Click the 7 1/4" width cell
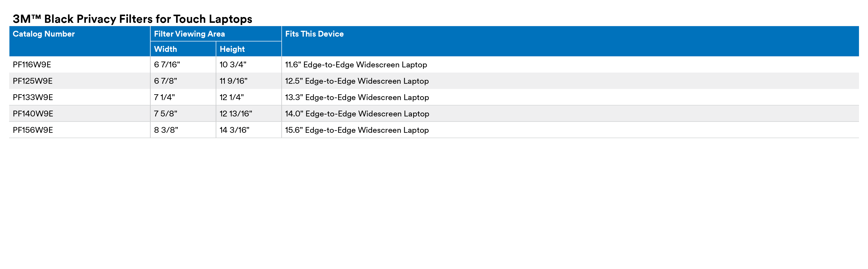The height and width of the screenshot is (269, 868). 164,97
